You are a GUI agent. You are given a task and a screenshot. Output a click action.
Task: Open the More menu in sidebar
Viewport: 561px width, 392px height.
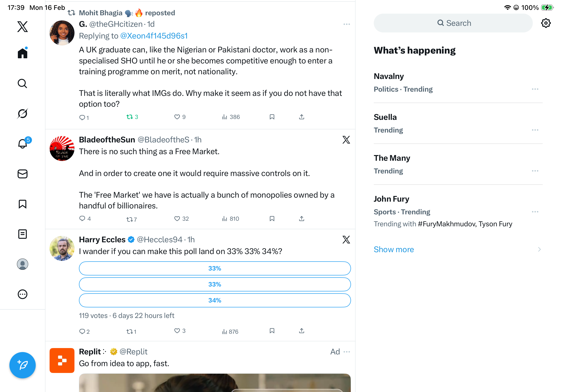tap(23, 294)
